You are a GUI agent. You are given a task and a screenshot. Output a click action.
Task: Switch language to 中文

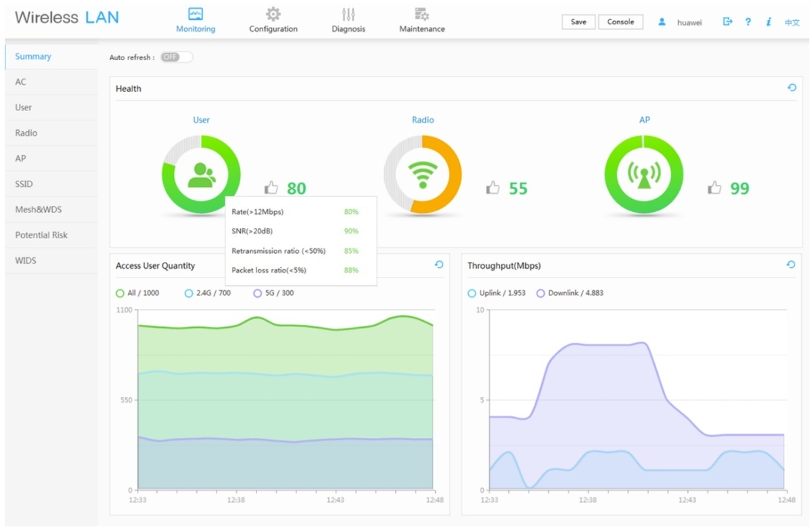792,22
